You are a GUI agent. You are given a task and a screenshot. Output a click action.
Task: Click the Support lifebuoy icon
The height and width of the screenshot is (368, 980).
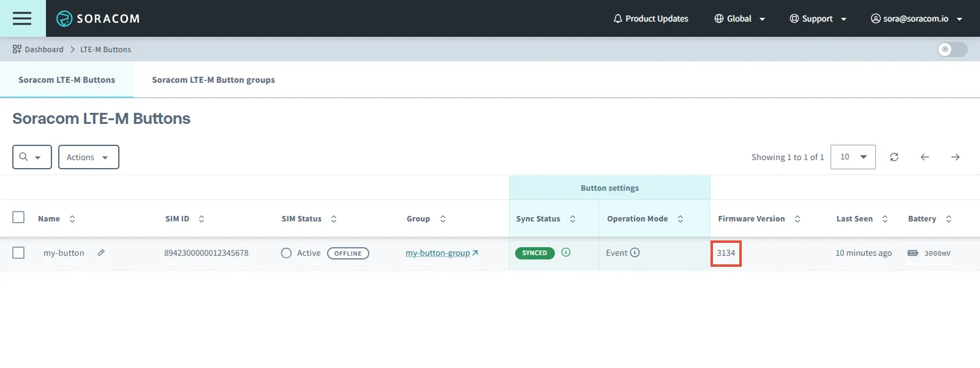(x=794, y=18)
